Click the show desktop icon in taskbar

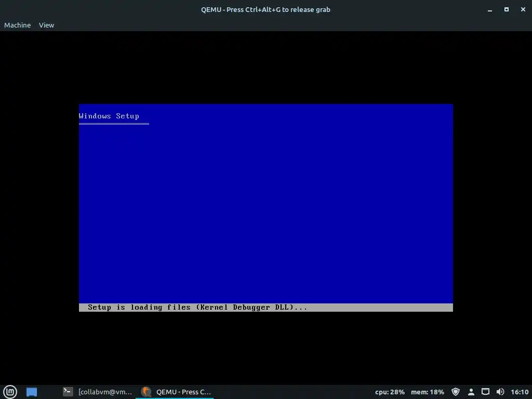coord(32,392)
